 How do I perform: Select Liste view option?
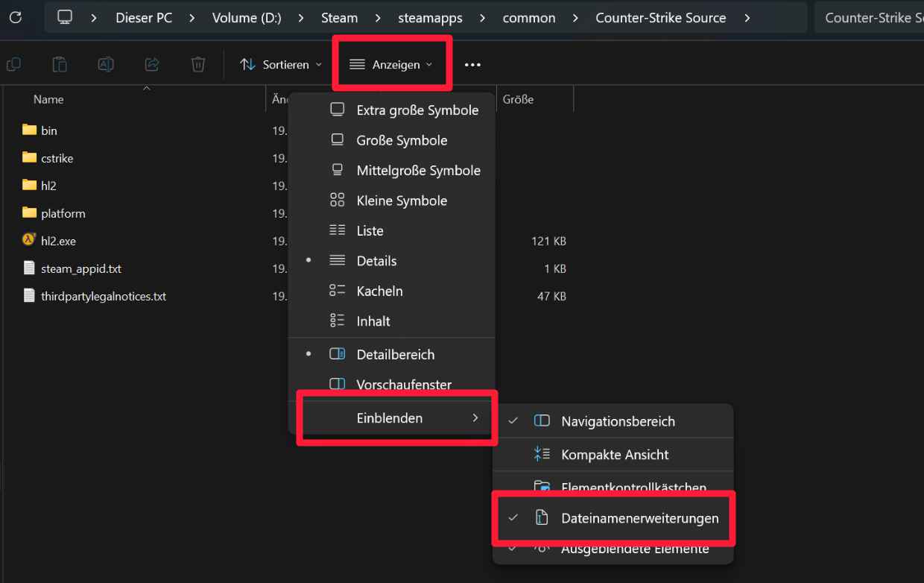click(392, 231)
